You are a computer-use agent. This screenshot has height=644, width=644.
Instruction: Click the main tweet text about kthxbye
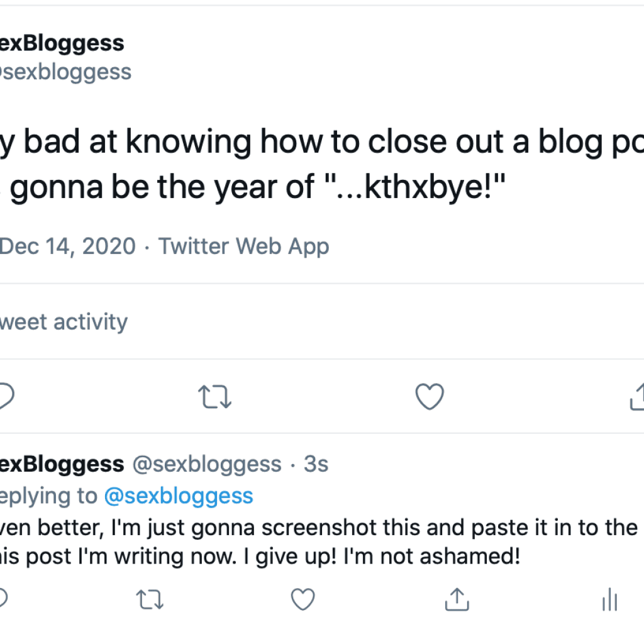[322, 164]
